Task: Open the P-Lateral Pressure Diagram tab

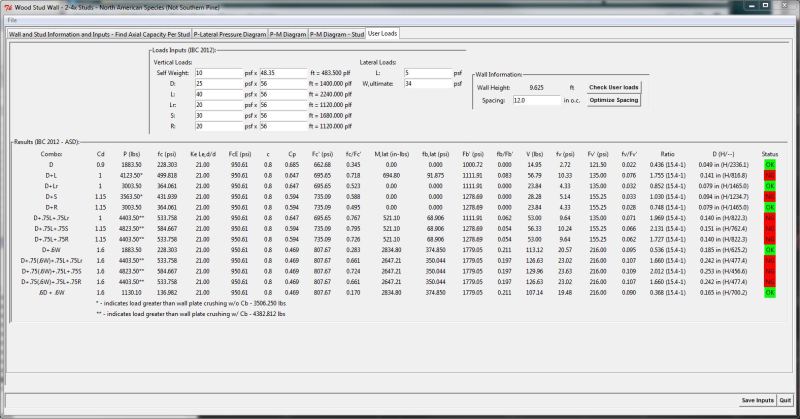Action: click(230, 34)
